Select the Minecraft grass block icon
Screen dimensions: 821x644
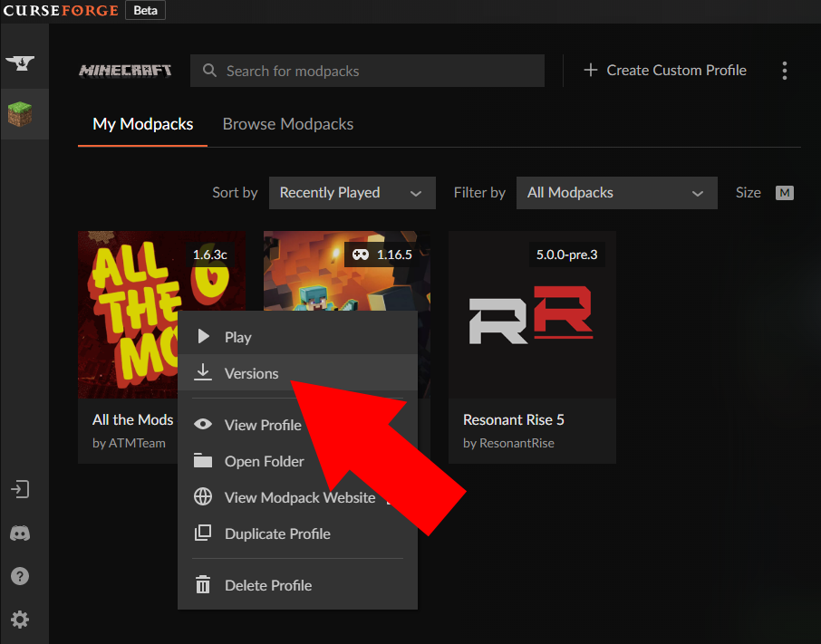(20, 114)
